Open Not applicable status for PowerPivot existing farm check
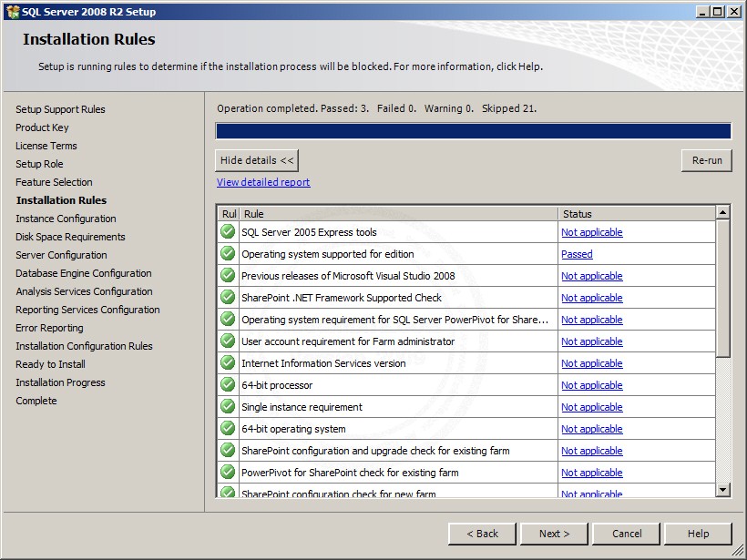The width and height of the screenshot is (747, 560). pos(592,473)
